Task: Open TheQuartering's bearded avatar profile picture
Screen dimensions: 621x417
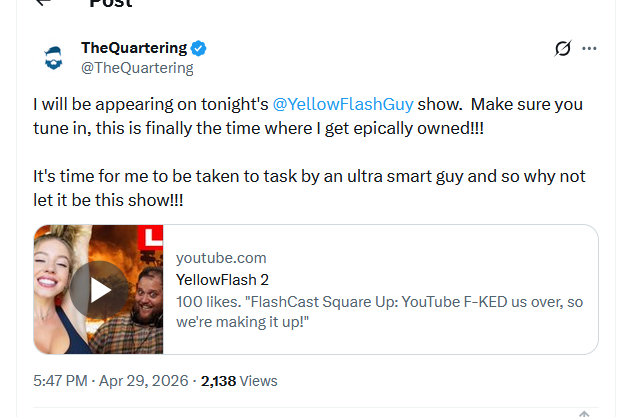Action: click(53, 58)
